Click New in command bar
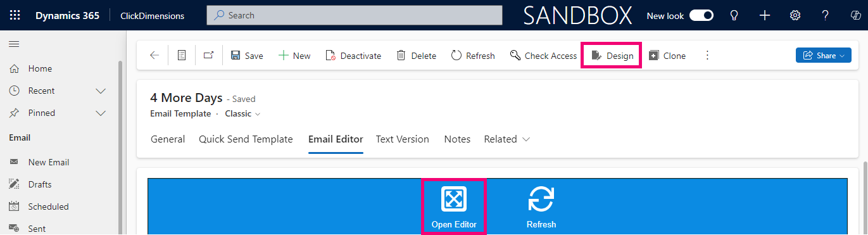The width and height of the screenshot is (868, 235). click(294, 56)
